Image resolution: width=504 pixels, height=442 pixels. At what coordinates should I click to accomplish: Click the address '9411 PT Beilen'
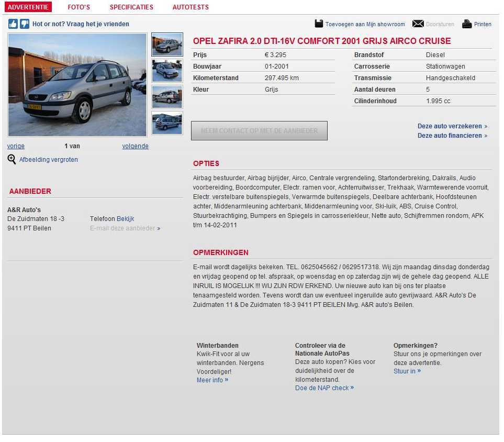click(29, 228)
